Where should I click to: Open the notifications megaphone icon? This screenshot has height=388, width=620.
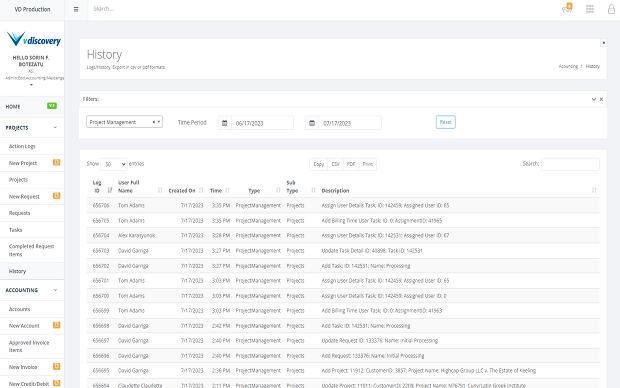pyautogui.click(x=567, y=8)
